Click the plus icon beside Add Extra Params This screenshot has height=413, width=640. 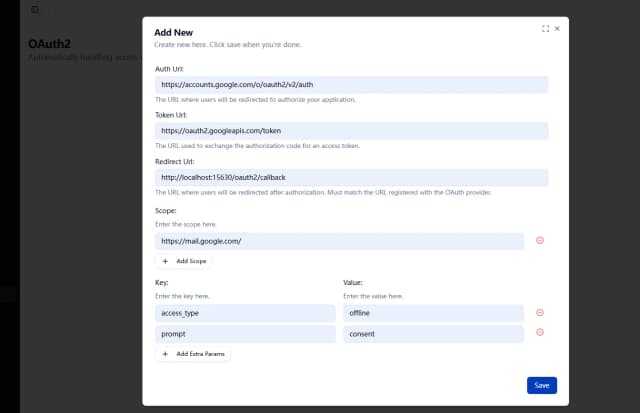tap(165, 354)
